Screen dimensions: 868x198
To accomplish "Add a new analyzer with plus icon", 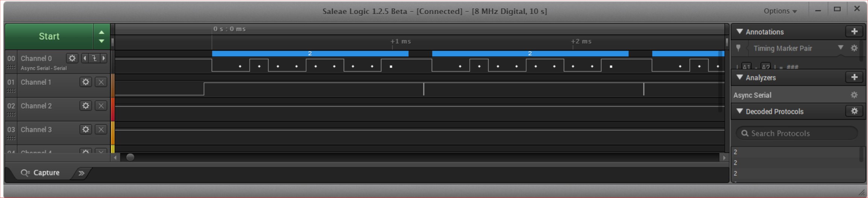I will point(854,77).
